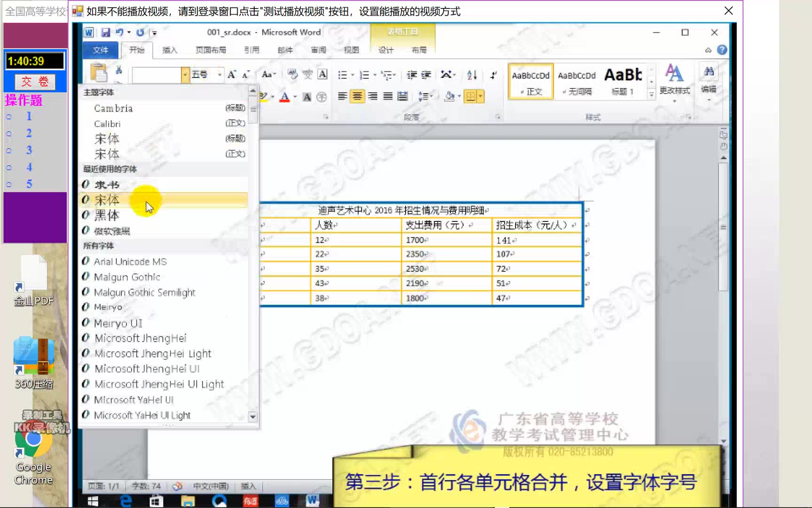
Task: Click the font color icon
Action: 285,96
